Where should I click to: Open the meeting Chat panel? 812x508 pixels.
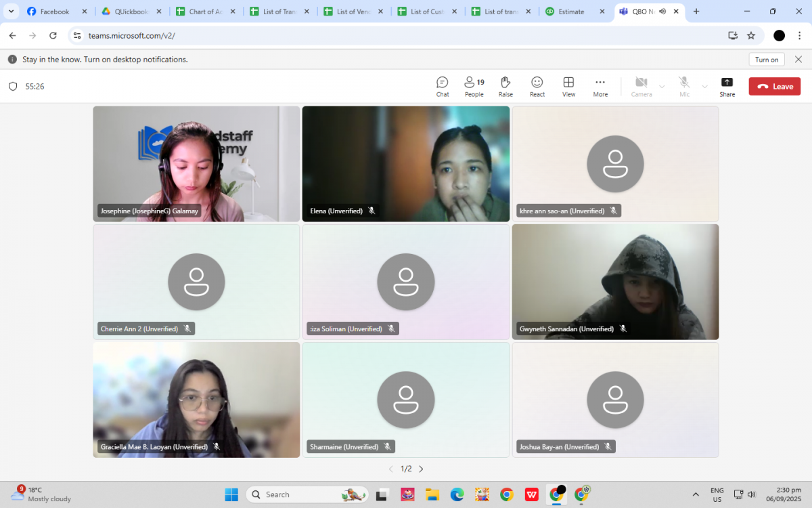[442, 86]
